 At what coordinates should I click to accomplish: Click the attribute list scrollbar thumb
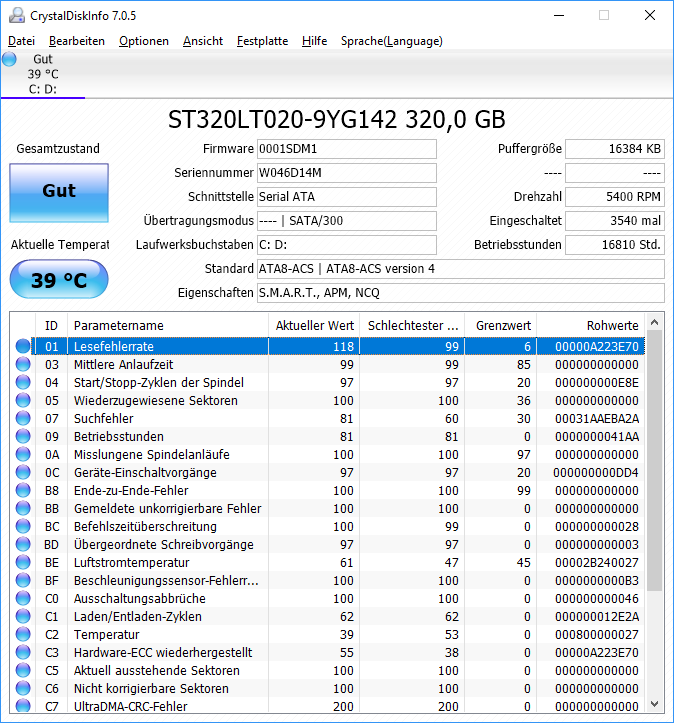(x=654, y=461)
